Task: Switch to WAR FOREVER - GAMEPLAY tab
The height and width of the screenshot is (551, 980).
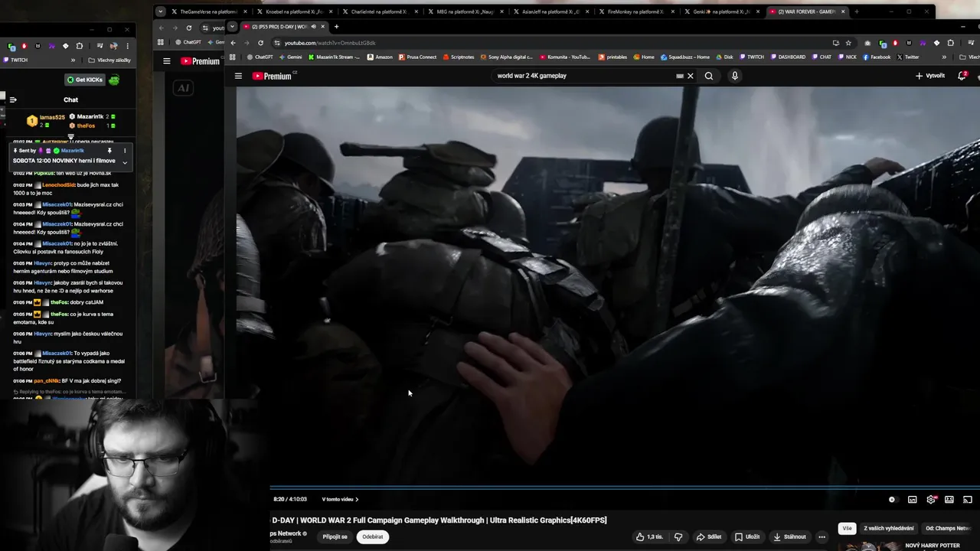Action: click(807, 11)
